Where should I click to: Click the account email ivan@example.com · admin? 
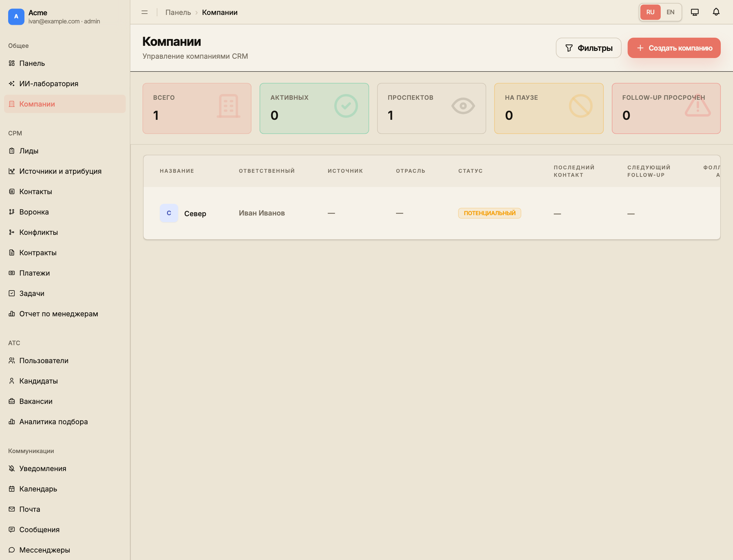pos(64,21)
